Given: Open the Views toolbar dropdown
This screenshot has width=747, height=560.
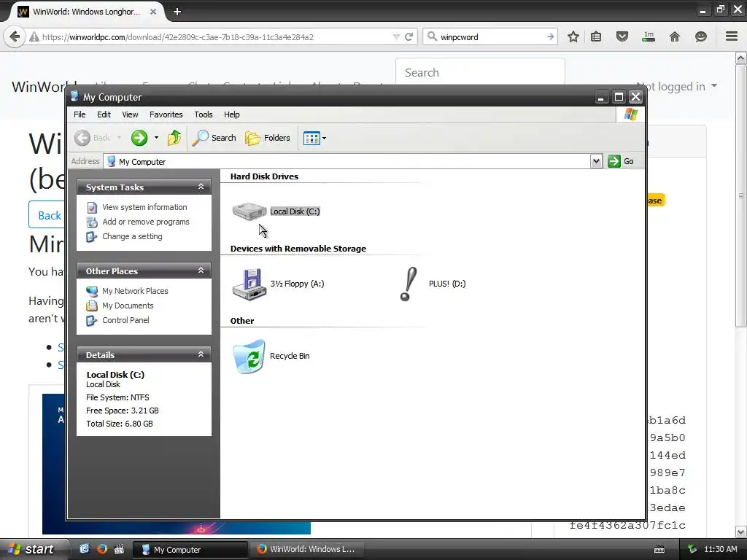Looking at the screenshot, I should [315, 138].
